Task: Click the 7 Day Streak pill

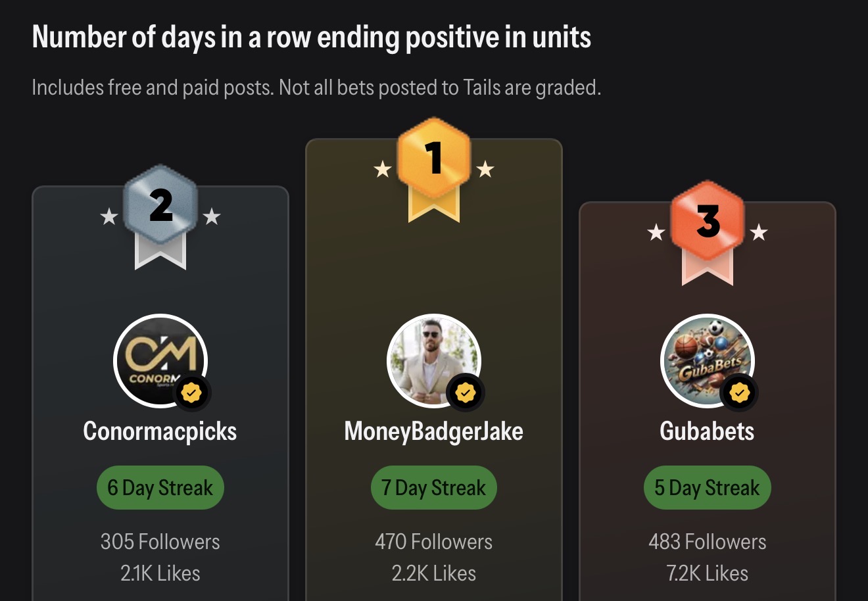Action: tap(434, 488)
